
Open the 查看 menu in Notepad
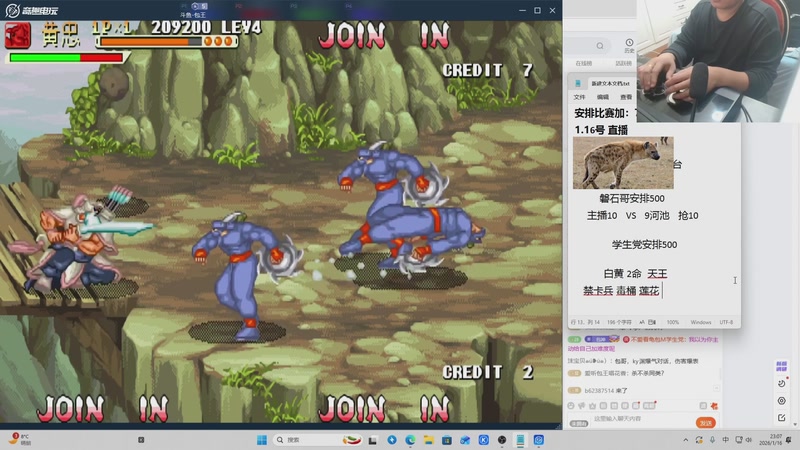(626, 97)
